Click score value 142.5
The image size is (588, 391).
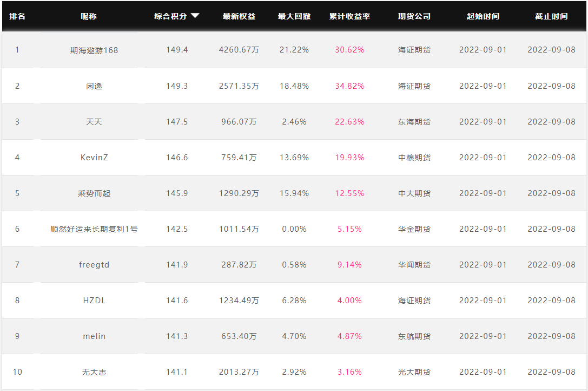click(x=177, y=229)
